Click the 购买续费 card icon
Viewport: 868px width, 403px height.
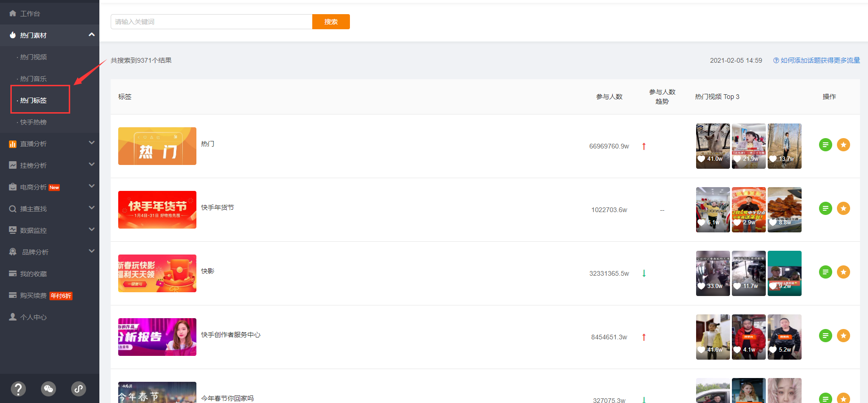[13, 296]
